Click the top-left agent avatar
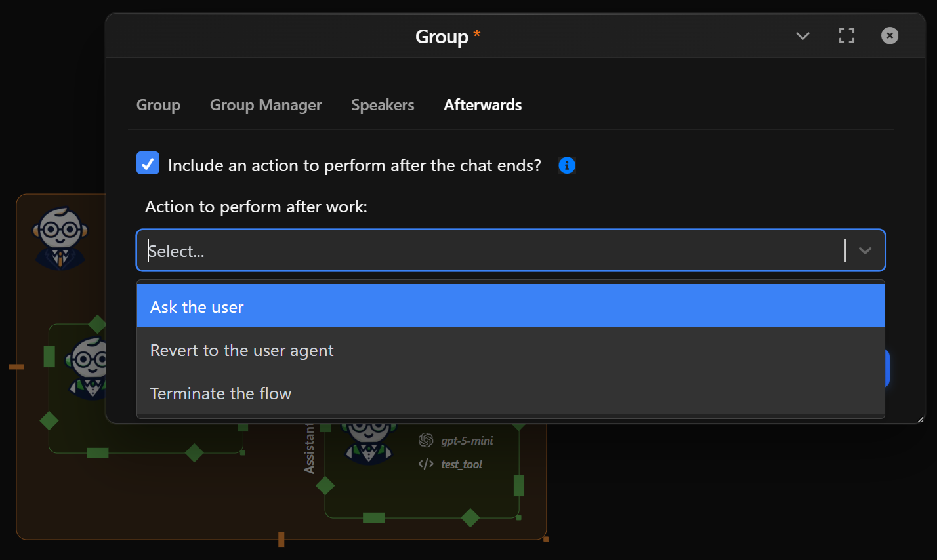The height and width of the screenshot is (560, 937). pos(60,233)
